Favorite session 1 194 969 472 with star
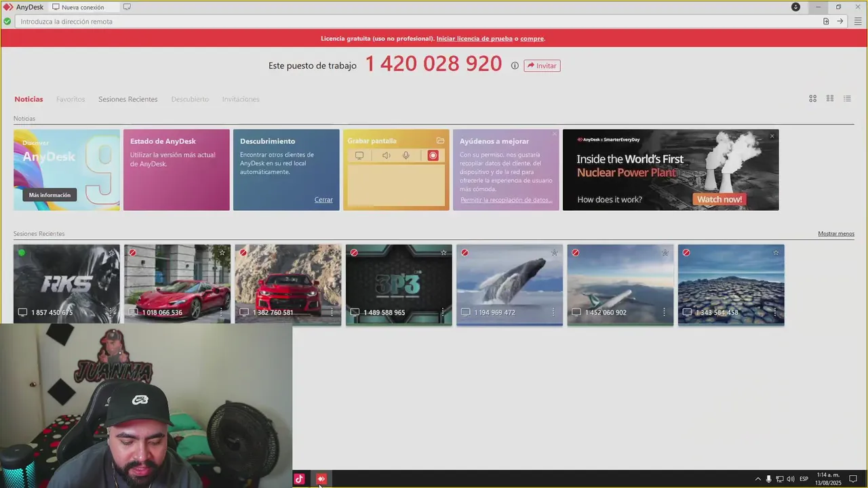Screen dimensions: 868x488 click(554, 253)
